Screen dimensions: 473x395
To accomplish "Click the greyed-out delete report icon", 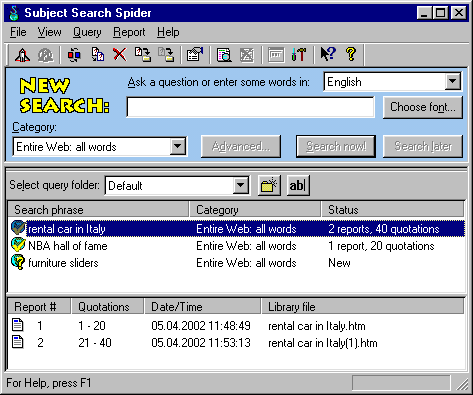I will point(247,55).
